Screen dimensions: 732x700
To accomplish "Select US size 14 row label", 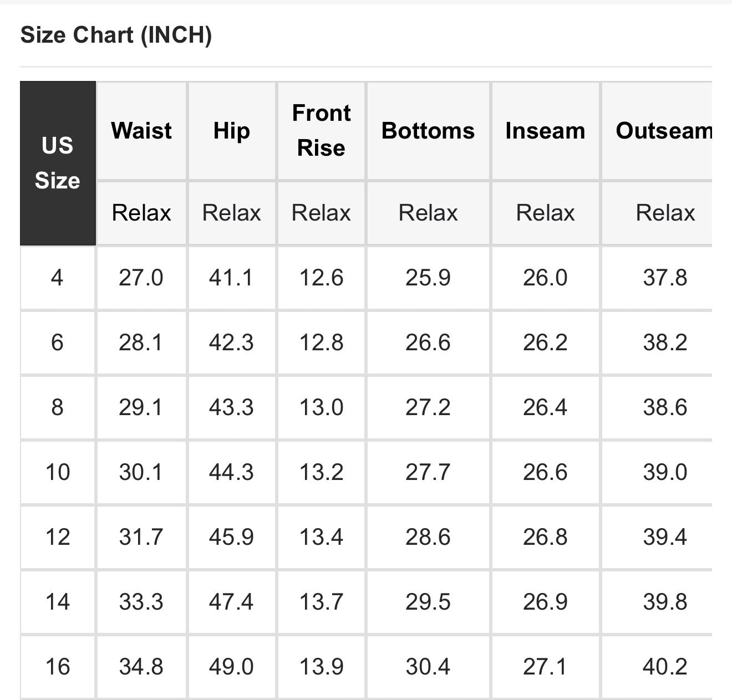I will tap(58, 602).
